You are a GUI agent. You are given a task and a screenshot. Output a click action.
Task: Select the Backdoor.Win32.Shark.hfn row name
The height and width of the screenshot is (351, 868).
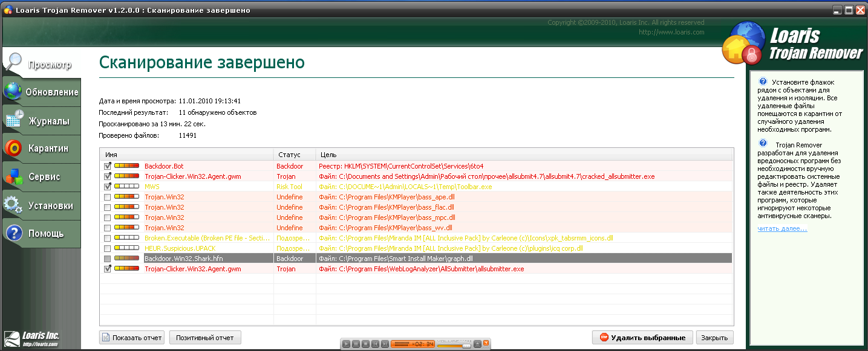(x=184, y=259)
